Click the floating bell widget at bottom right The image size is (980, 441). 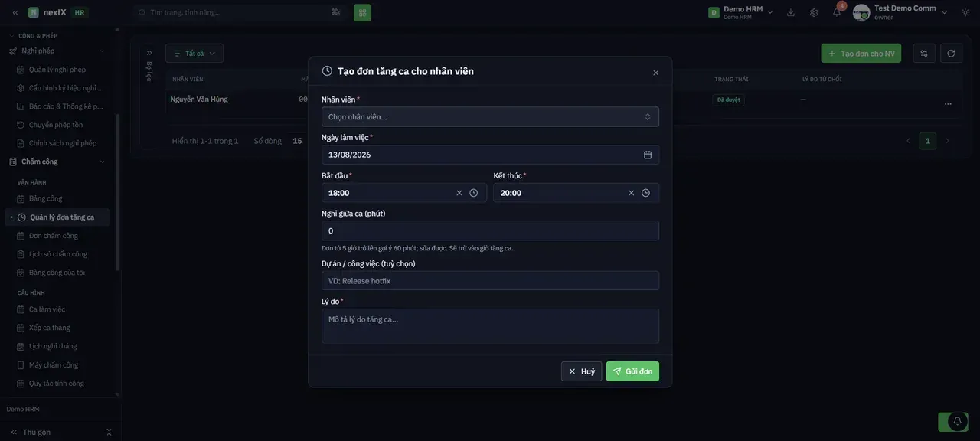tap(957, 421)
